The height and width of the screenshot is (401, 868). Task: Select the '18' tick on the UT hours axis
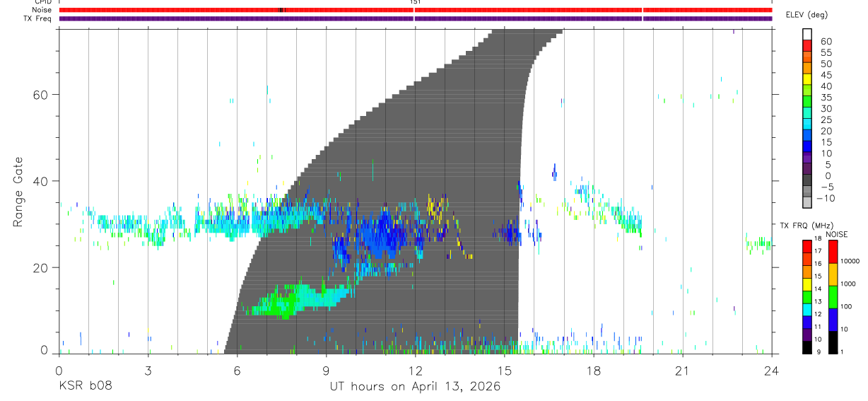pos(593,370)
